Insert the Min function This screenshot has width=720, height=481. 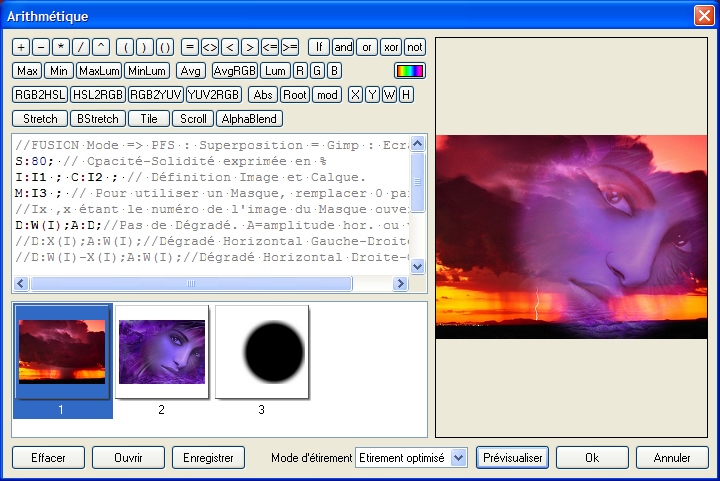(x=59, y=71)
